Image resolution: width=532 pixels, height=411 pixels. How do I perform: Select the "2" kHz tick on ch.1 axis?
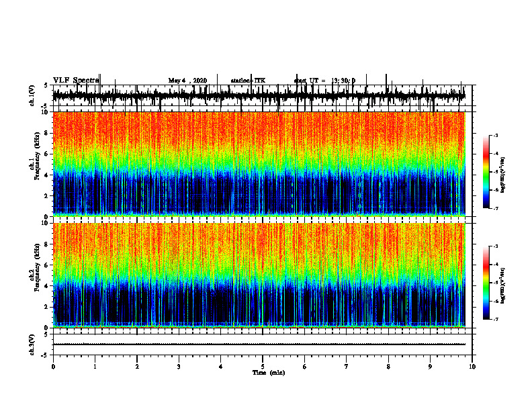pos(47,196)
